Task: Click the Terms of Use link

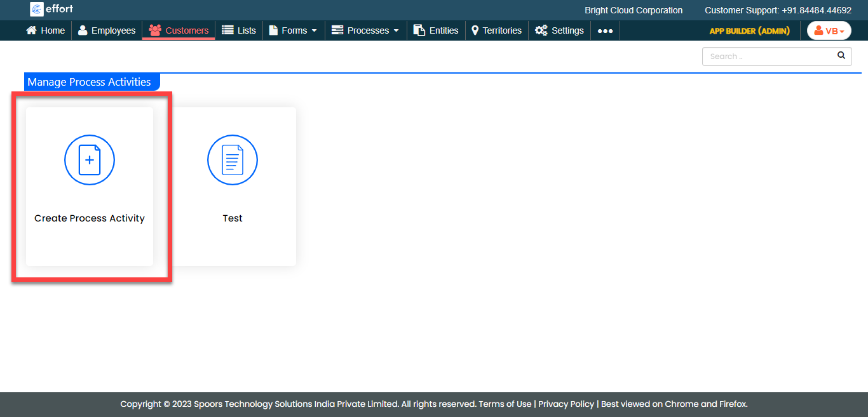Action: (505, 404)
